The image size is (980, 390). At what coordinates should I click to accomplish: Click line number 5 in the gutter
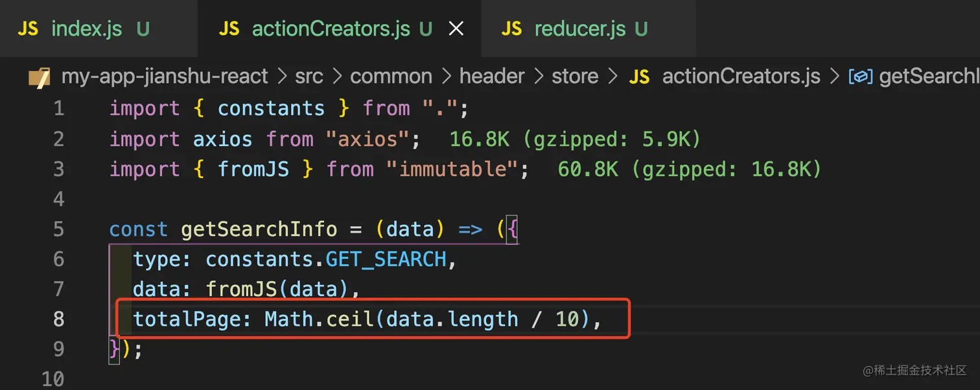pyautogui.click(x=58, y=229)
